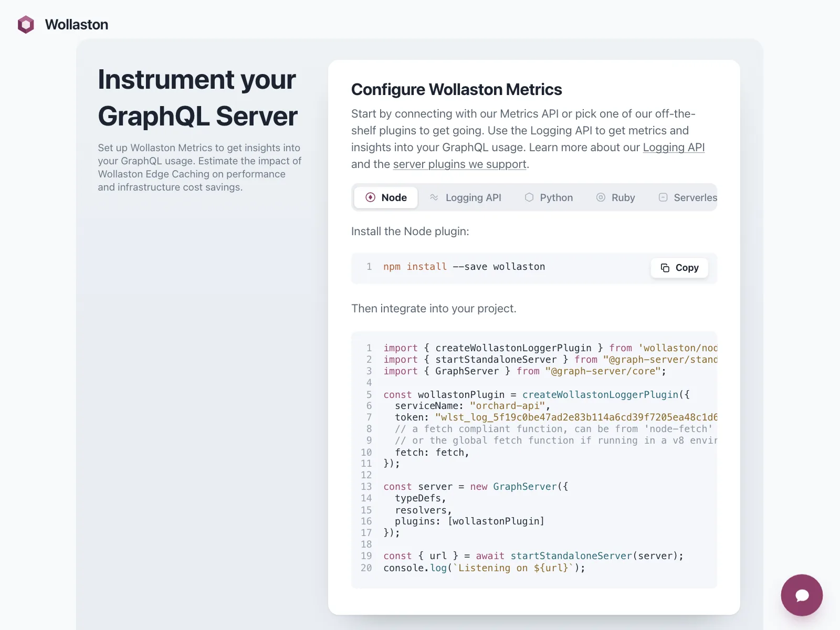This screenshot has height=630, width=840.
Task: Click the 'npm install --save wollaston' command text
Action: tap(464, 267)
